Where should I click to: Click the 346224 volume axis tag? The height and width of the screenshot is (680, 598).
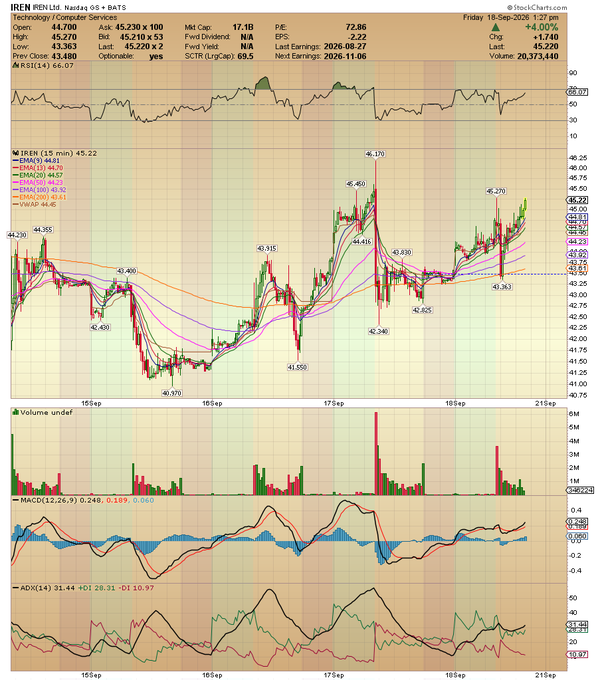[x=580, y=490]
